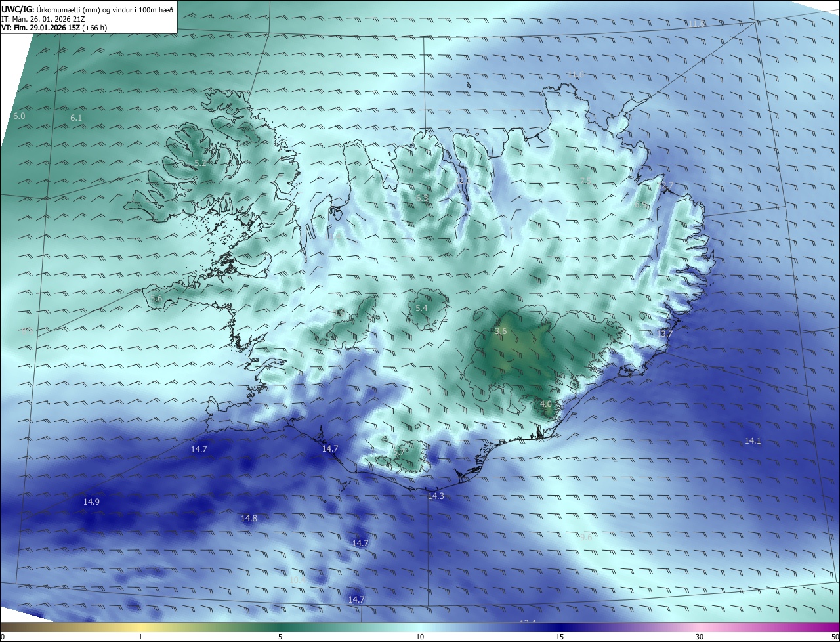Image resolution: width=840 pixels, height=642 pixels.
Task: Click the 14.8 value label
Action: (249, 519)
